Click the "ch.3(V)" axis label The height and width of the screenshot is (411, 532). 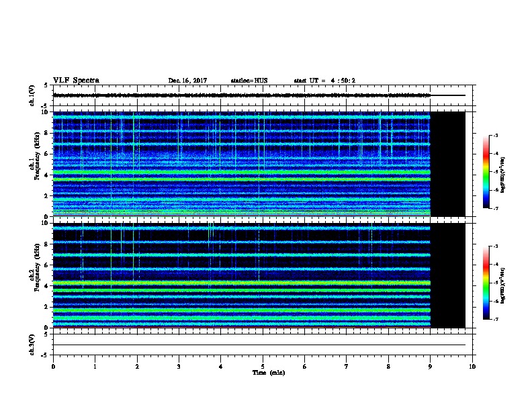pyautogui.click(x=32, y=345)
